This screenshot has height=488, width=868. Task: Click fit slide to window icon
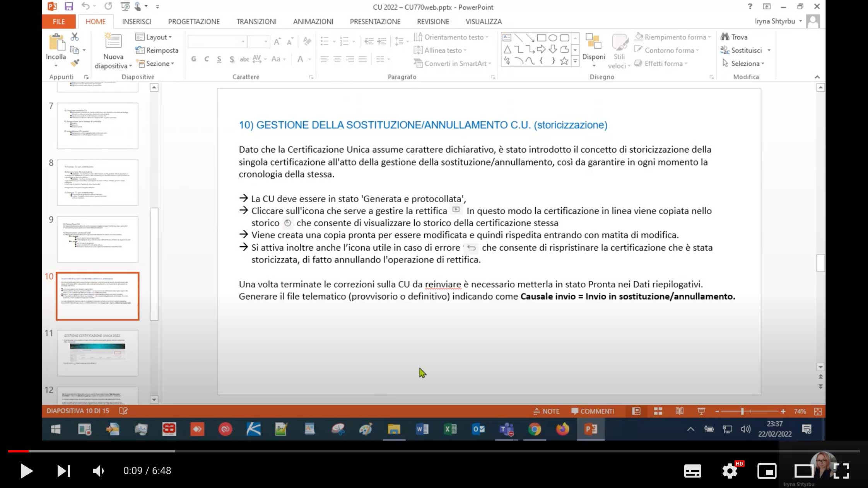(x=818, y=411)
